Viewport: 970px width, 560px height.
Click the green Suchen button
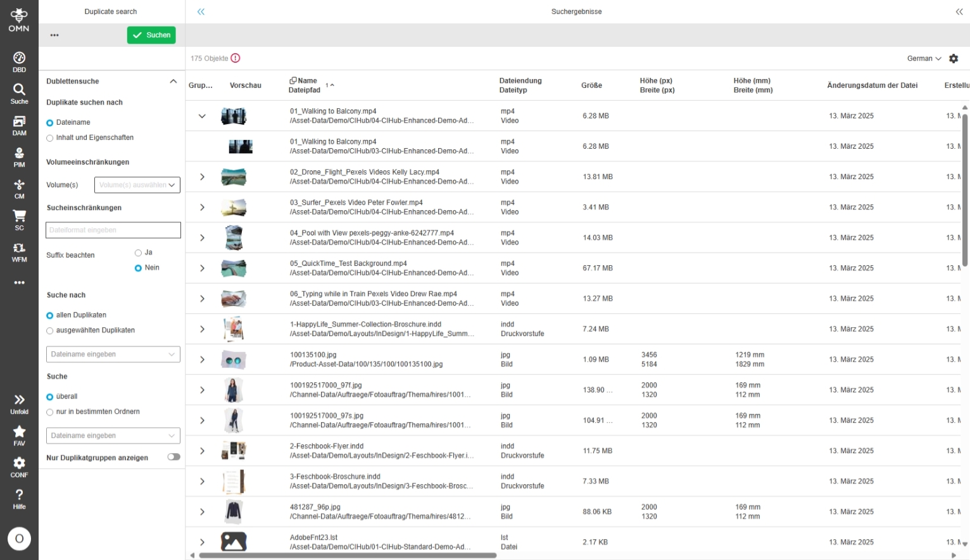click(151, 35)
